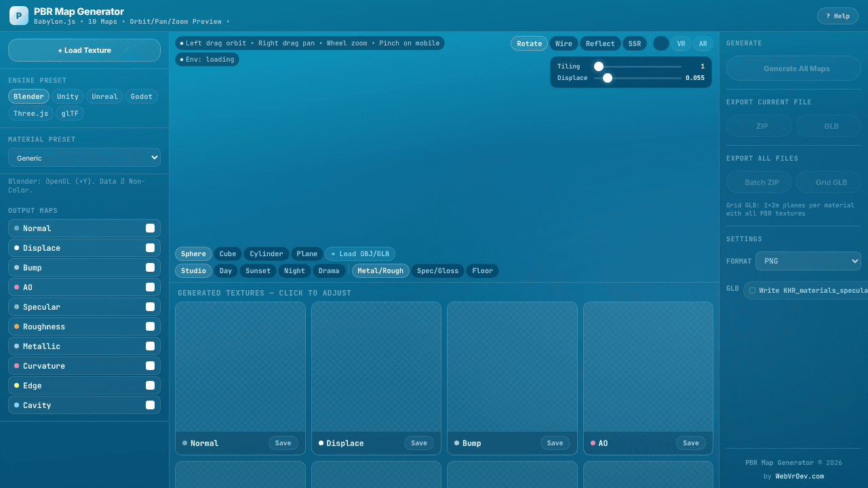The image size is (868, 488).
Task: Save the AO texture card
Action: click(x=691, y=443)
